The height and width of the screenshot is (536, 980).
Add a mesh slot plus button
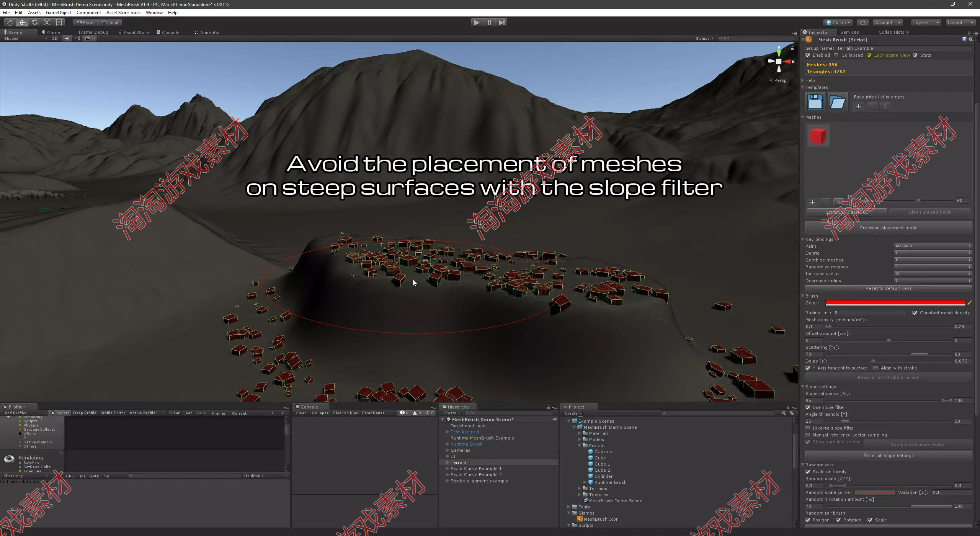[813, 202]
